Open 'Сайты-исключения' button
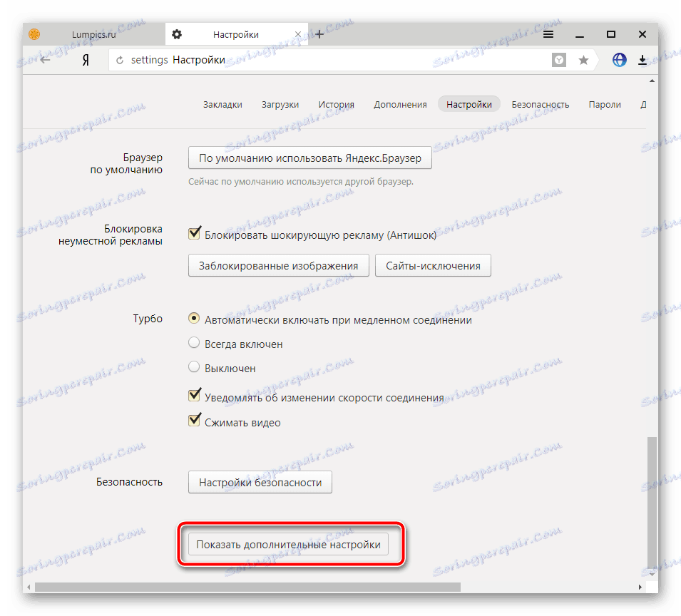This screenshot has width=681, height=616. point(433,266)
